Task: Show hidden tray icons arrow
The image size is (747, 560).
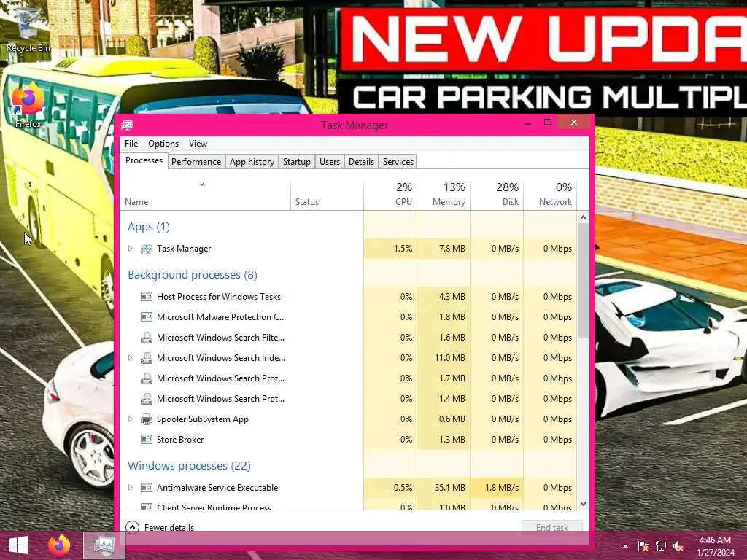Action: (x=625, y=546)
